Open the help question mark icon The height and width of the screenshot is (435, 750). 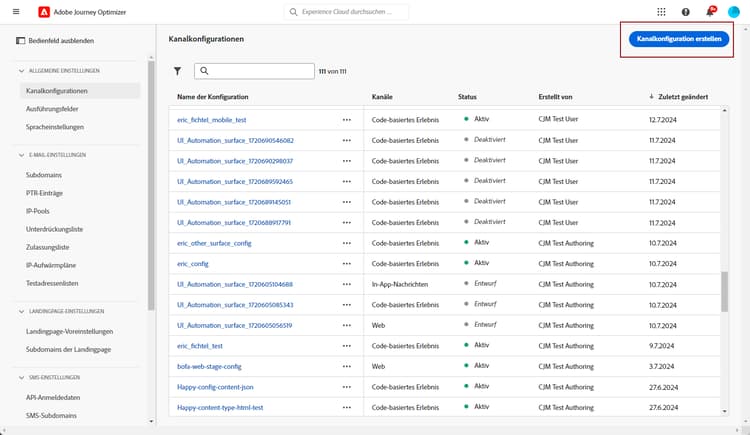tap(686, 12)
